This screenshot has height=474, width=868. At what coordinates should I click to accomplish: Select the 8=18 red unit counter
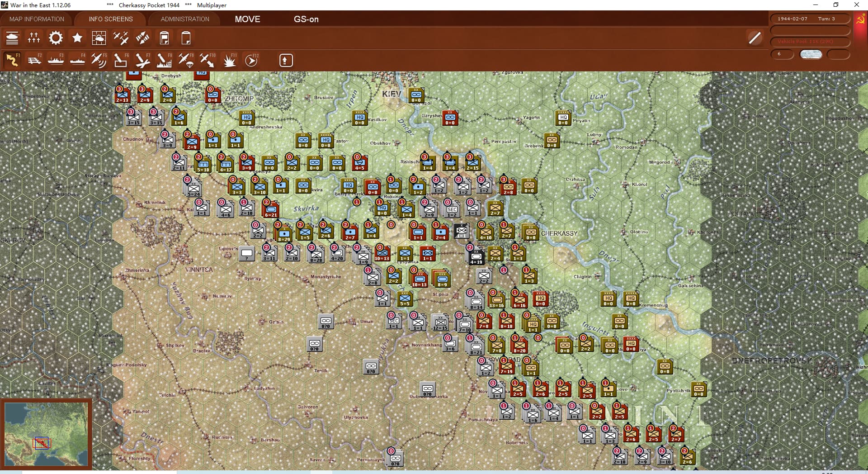tap(506, 321)
